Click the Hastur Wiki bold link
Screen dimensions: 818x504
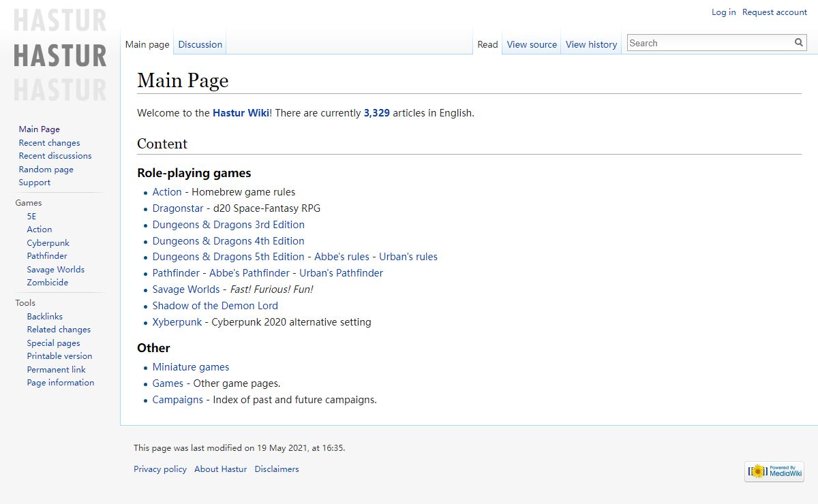[x=241, y=113]
